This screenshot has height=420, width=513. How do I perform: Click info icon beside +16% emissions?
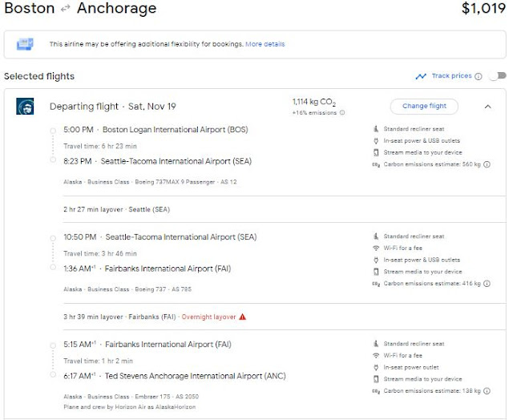342,113
